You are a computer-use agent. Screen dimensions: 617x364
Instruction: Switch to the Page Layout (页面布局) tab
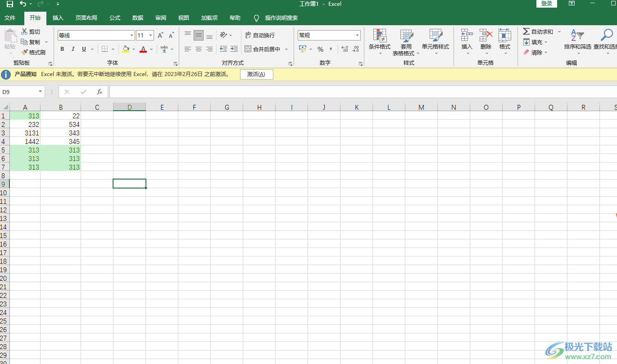click(86, 18)
